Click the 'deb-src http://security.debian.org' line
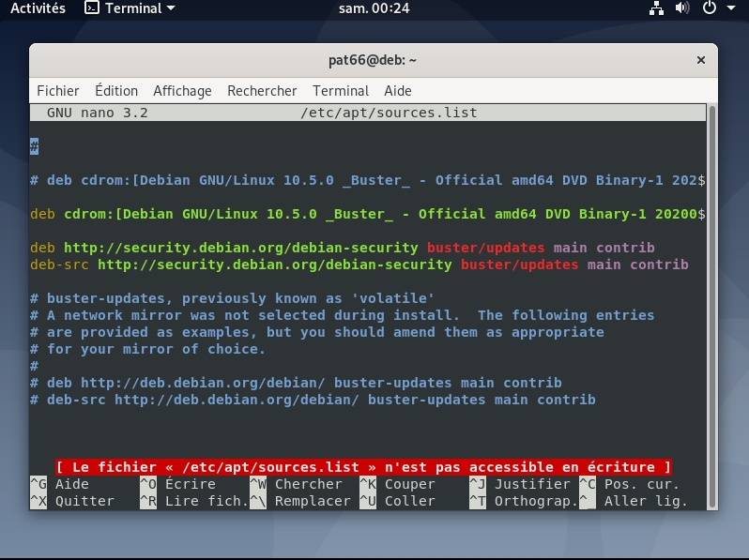Image resolution: width=749 pixels, height=560 pixels. click(359, 265)
